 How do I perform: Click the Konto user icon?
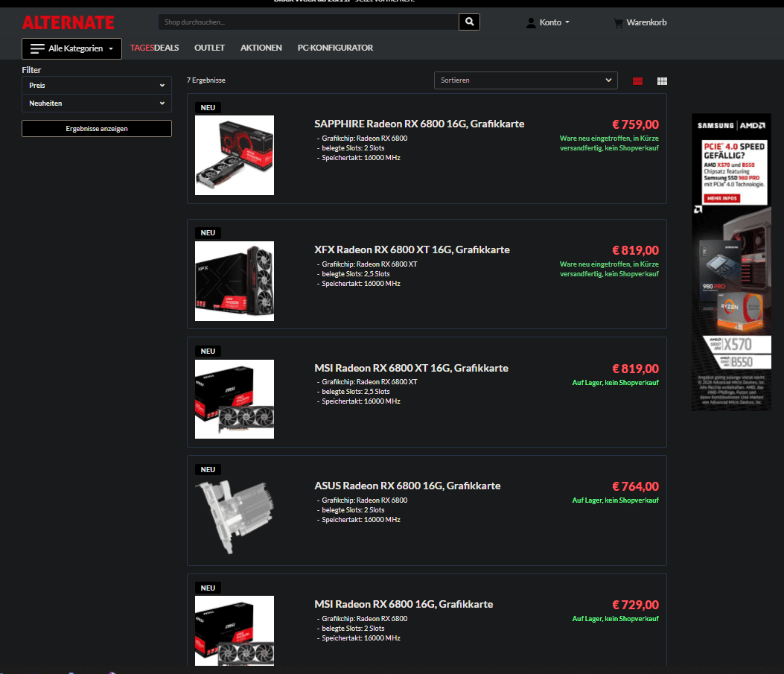pyautogui.click(x=531, y=22)
